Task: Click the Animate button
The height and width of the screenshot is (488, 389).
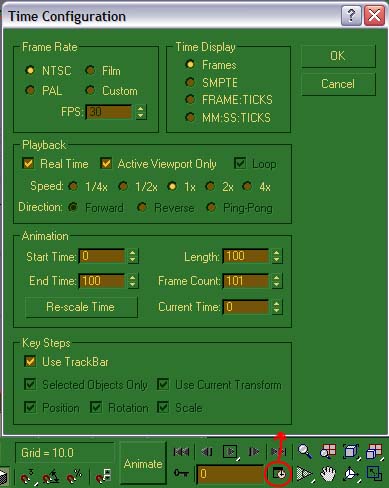Action: tap(143, 464)
